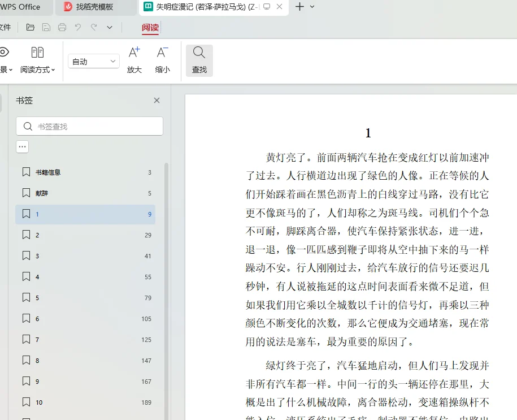Click bookmark flag icon beside 献辞
Image resolution: width=517 pixels, height=420 pixels.
26,193
